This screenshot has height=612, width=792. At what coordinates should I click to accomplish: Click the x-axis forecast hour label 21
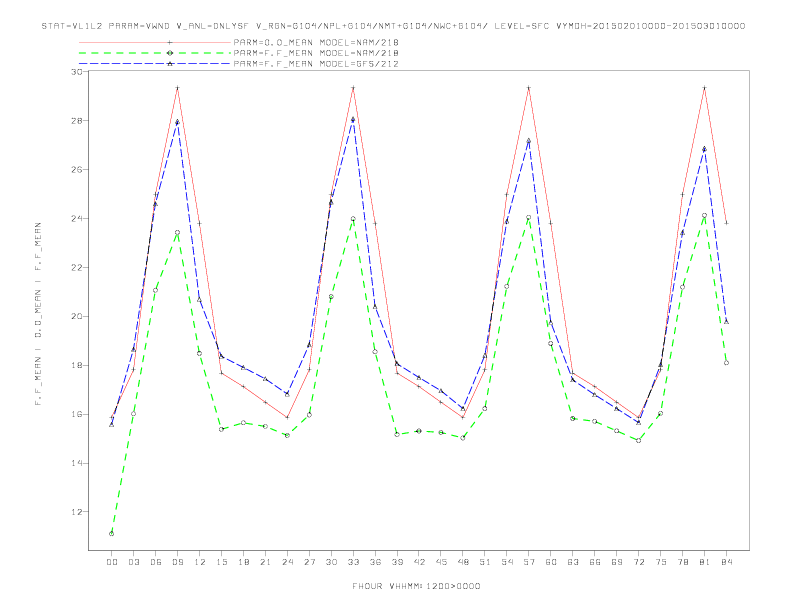click(265, 562)
